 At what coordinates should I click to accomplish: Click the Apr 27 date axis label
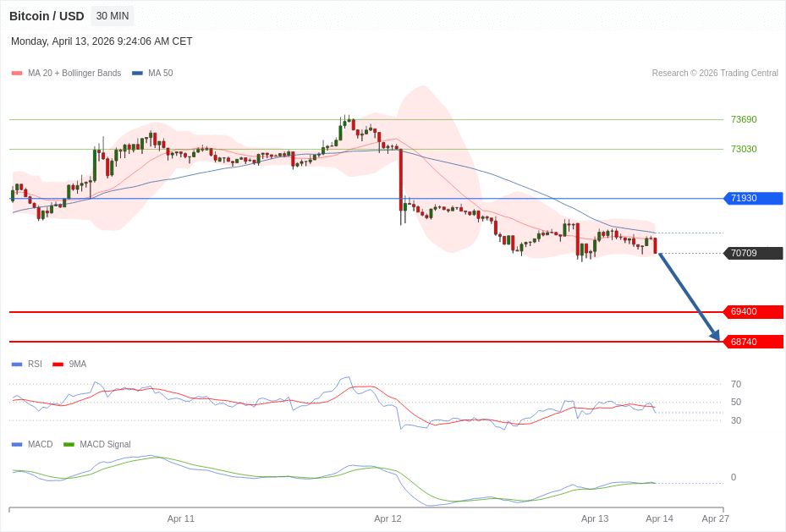point(715,518)
